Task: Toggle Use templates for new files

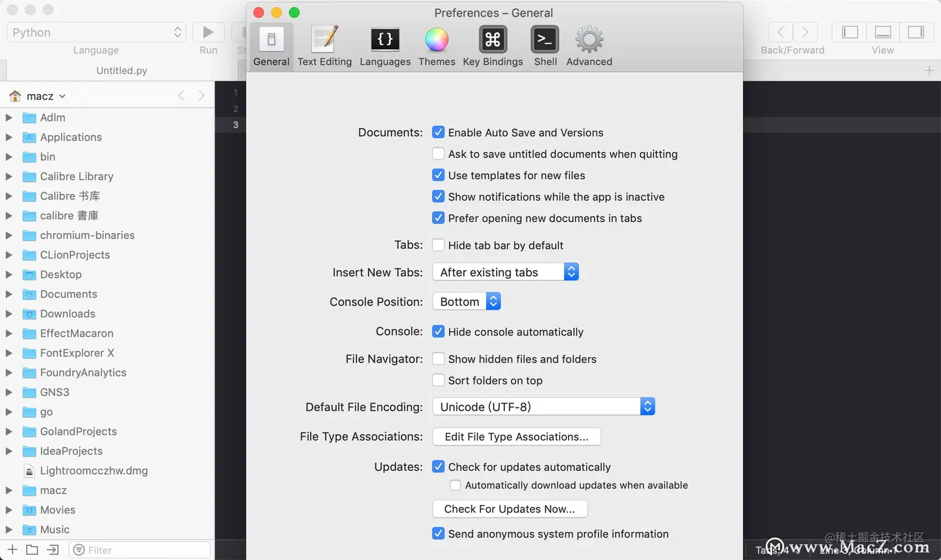Action: click(439, 175)
